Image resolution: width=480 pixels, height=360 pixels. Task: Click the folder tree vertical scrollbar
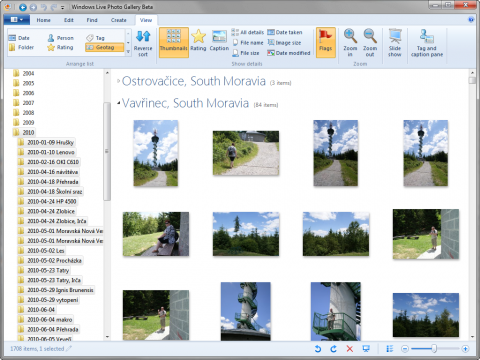coord(107,151)
